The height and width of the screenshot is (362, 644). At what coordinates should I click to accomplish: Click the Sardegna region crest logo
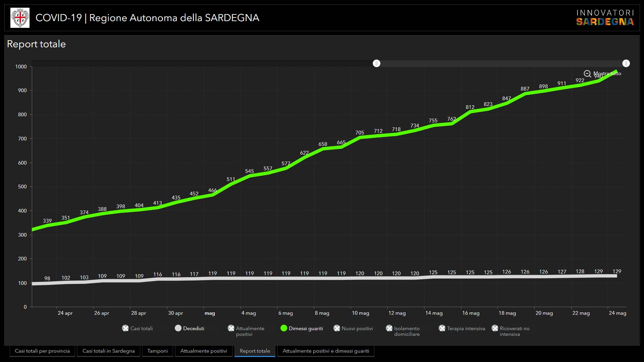[20, 18]
